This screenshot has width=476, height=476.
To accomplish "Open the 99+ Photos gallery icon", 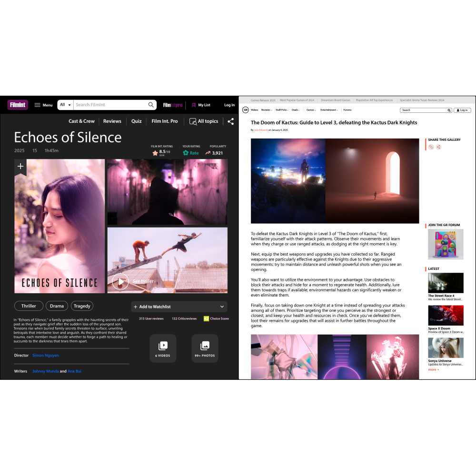I will tap(205, 346).
